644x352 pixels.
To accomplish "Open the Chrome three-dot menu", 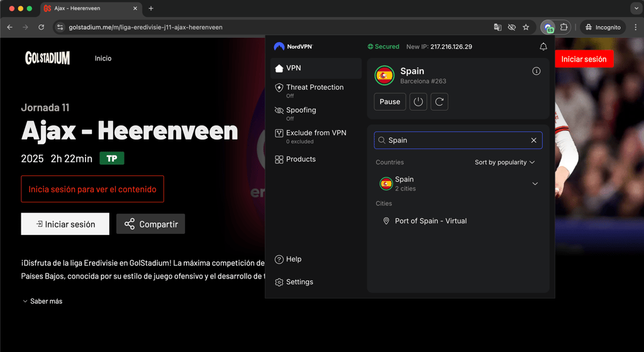I will [635, 27].
